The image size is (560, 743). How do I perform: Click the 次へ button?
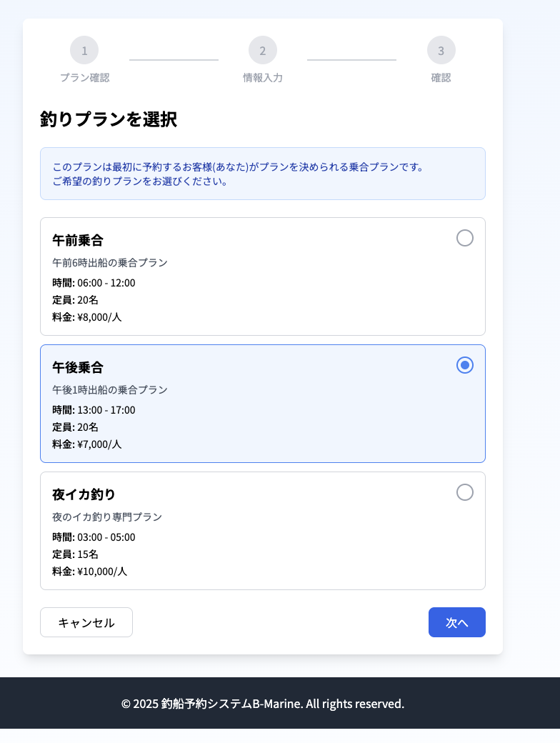456,622
